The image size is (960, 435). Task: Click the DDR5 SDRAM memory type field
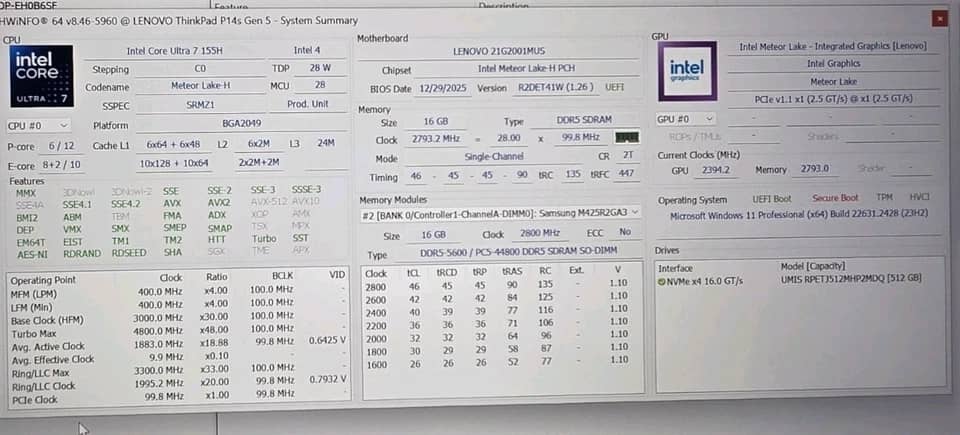(584, 120)
